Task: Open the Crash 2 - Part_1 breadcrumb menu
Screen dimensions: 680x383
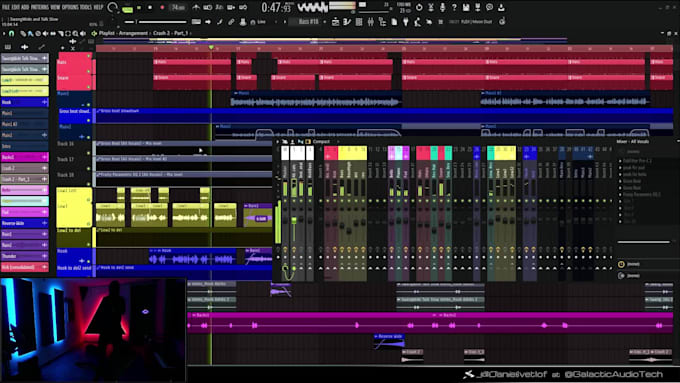Action: 170,33
